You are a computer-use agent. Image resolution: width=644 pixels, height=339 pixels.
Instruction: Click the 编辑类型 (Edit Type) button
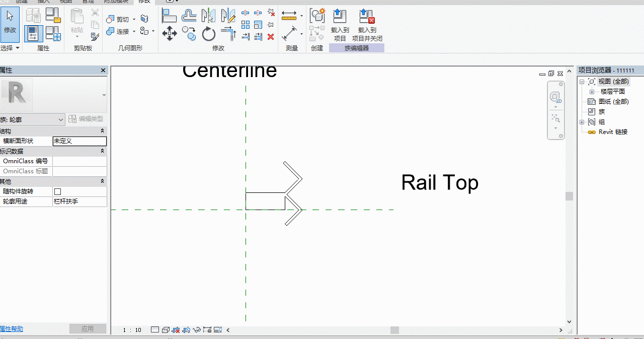(86, 119)
